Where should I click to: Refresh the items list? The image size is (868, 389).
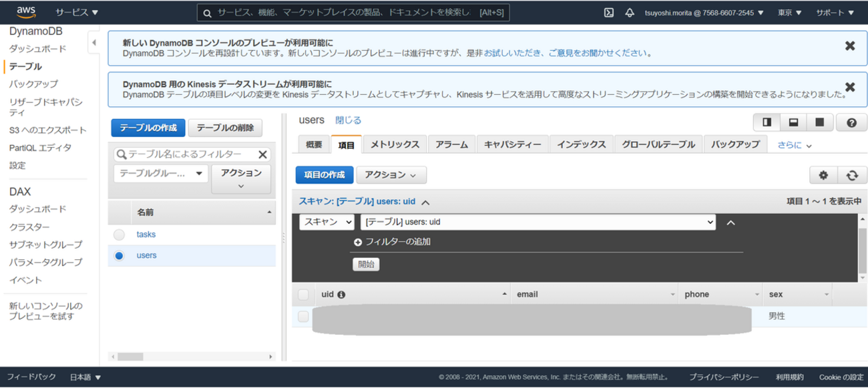coord(851,175)
